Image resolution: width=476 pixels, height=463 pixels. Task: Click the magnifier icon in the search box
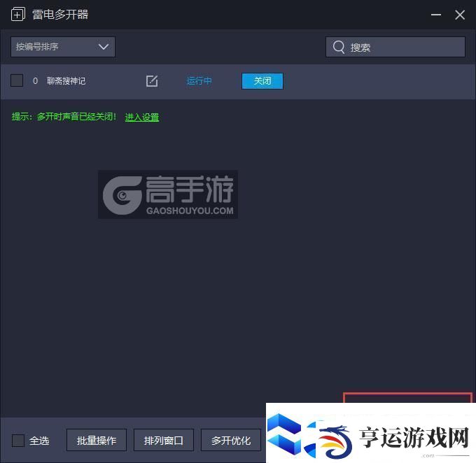(x=339, y=47)
